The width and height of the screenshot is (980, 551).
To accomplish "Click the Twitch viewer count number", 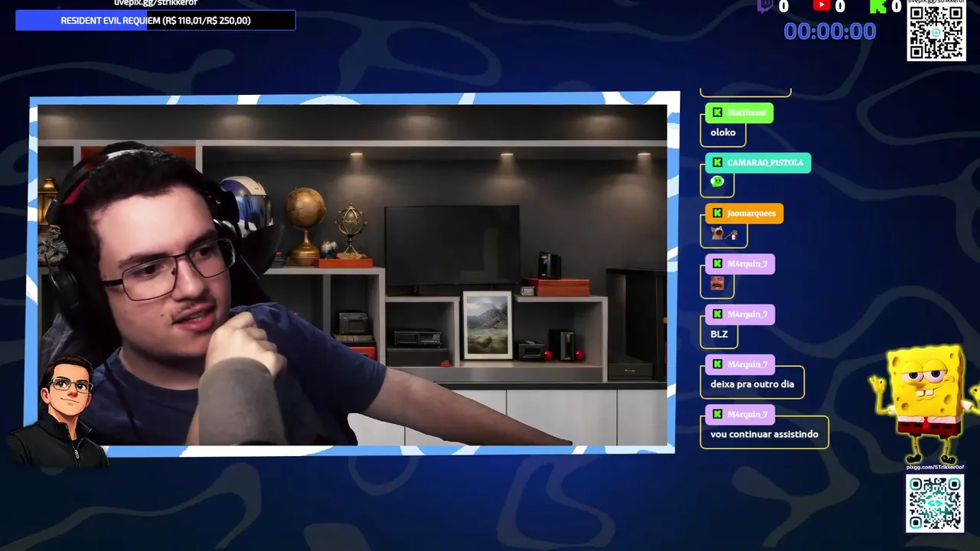I will click(x=784, y=6).
